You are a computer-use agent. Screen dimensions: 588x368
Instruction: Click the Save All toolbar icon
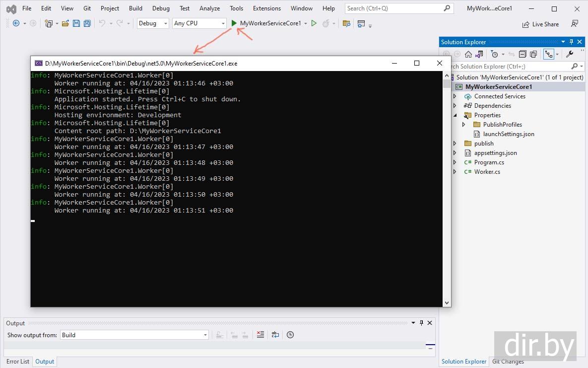coord(87,23)
